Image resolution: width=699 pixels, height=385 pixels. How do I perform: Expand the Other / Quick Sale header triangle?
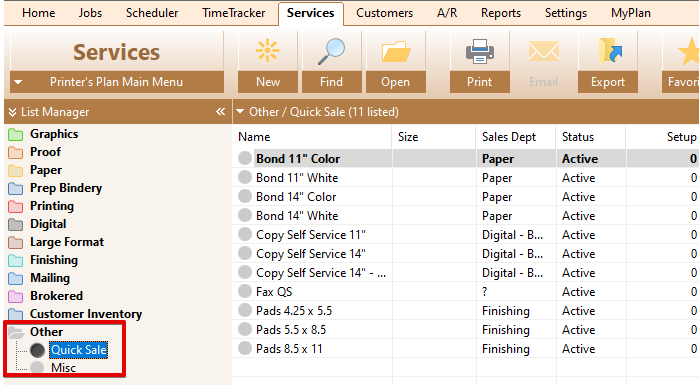[240, 111]
